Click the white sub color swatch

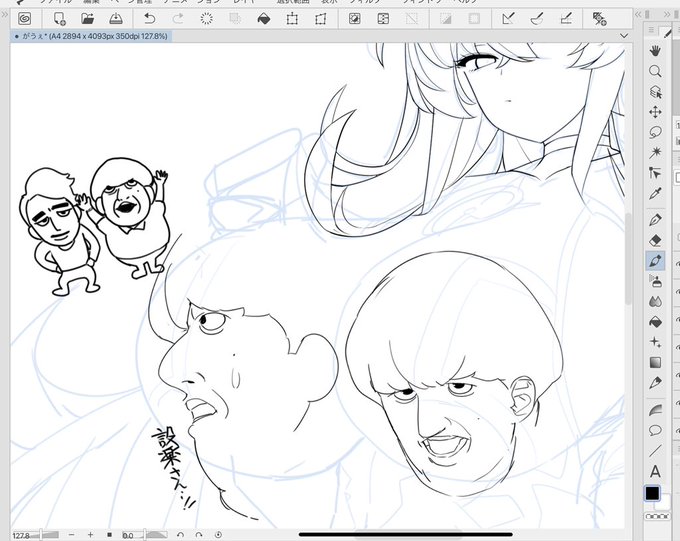664,504
